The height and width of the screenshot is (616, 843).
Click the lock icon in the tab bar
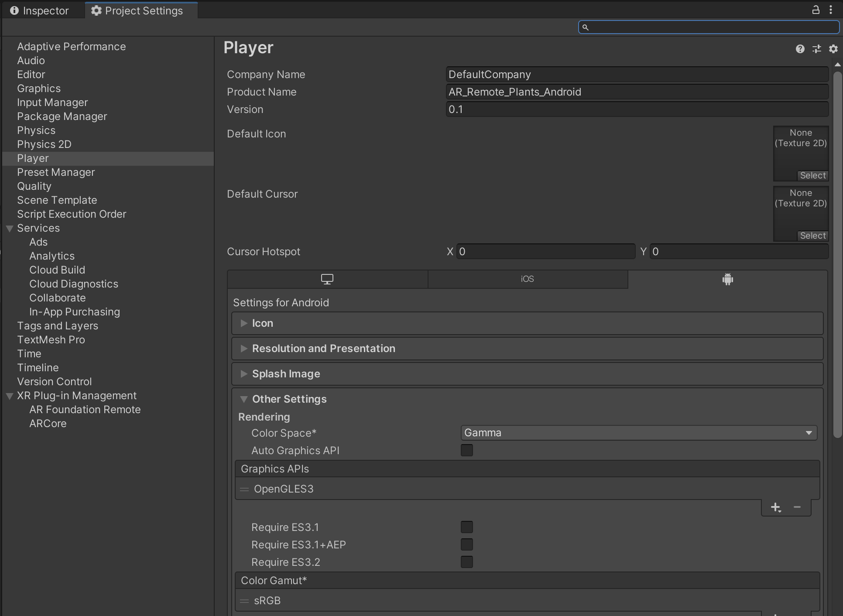(816, 10)
